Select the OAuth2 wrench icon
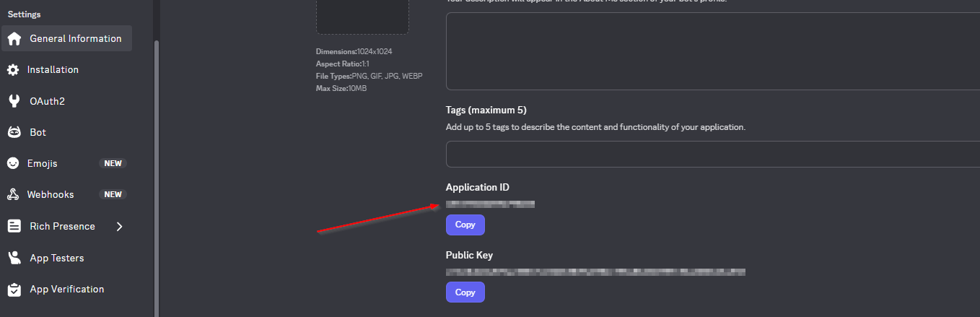The height and width of the screenshot is (317, 980). (x=14, y=101)
